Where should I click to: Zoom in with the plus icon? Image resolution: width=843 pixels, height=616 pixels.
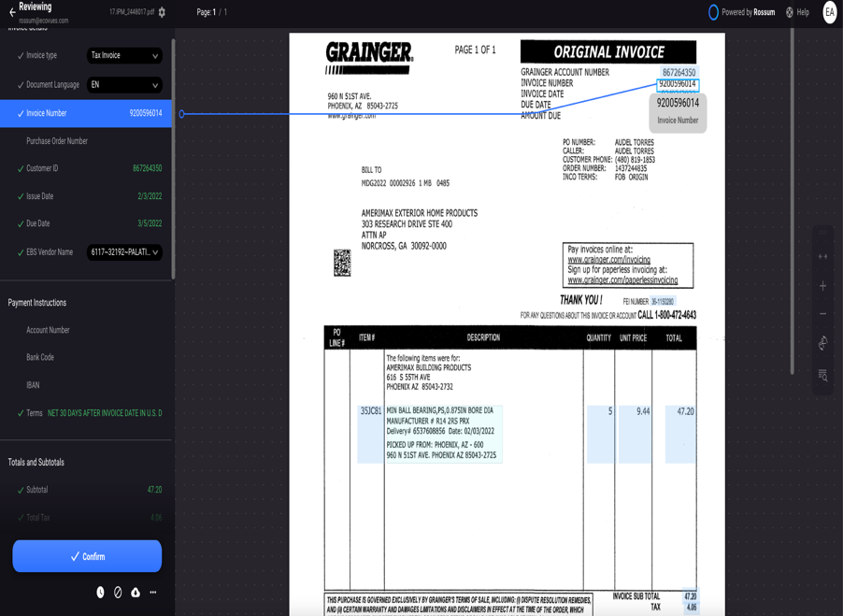coord(822,286)
